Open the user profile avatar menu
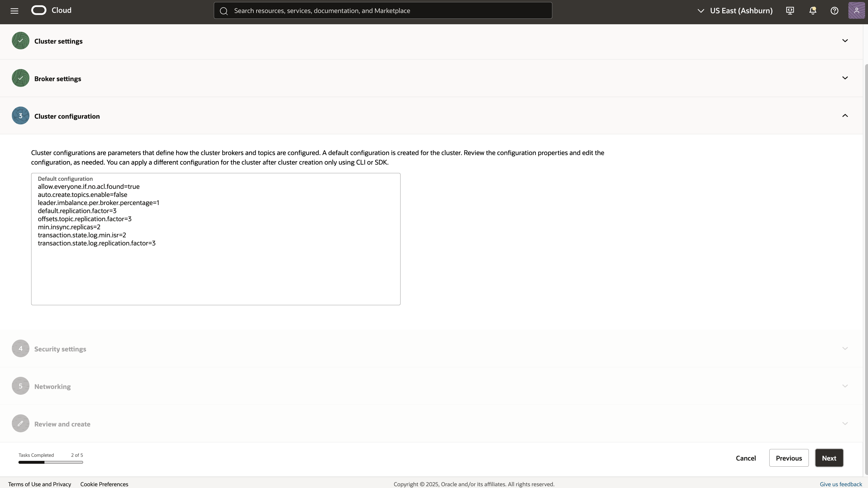 coord(856,11)
